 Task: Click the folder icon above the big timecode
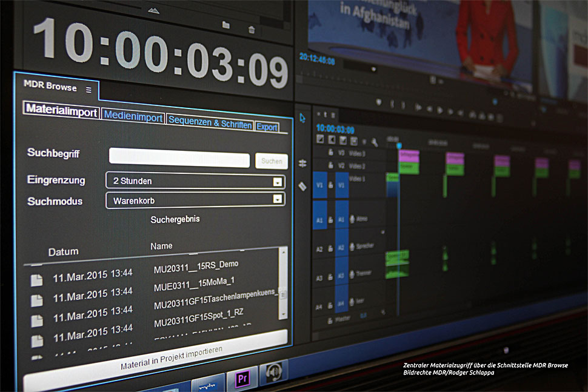[226, 25]
